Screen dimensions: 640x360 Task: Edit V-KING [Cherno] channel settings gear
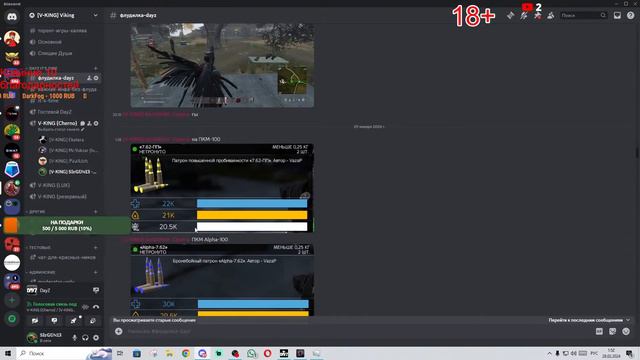click(x=96, y=123)
